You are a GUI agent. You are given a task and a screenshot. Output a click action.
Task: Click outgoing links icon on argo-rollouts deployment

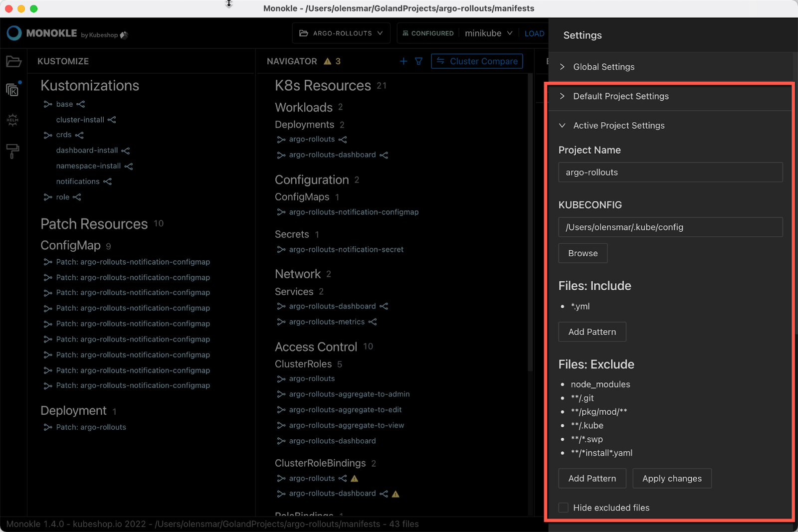tap(343, 140)
